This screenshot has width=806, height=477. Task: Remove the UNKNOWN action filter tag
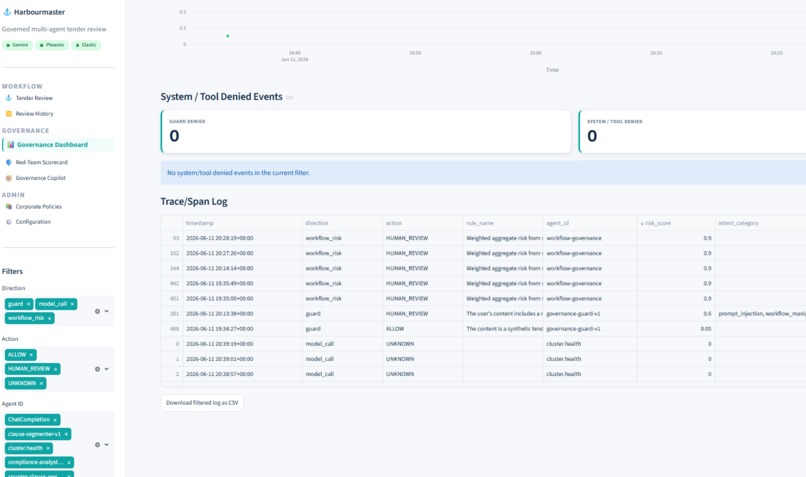41,383
